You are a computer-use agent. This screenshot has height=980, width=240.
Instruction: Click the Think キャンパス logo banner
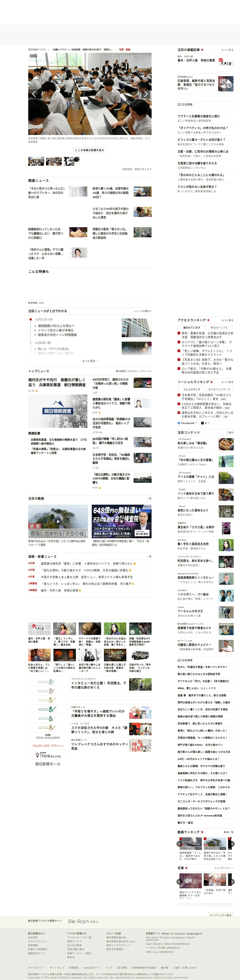(48, 755)
